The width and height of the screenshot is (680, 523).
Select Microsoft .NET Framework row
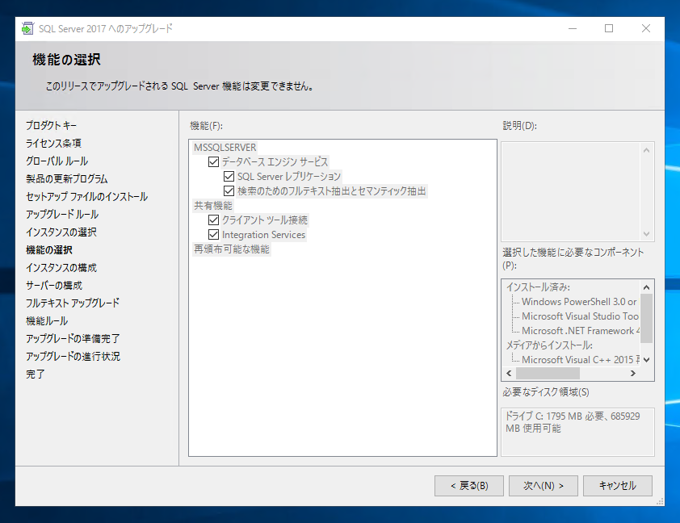(580, 331)
